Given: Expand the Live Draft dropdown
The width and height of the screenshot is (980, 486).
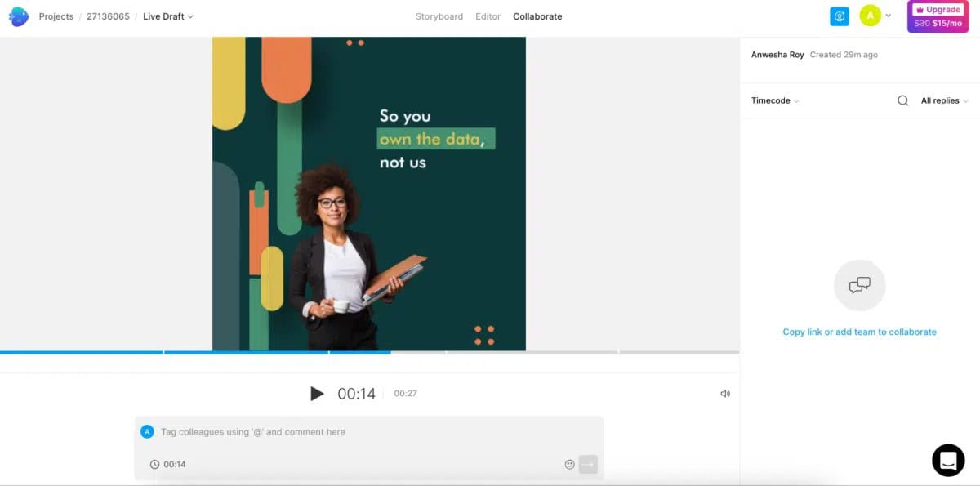Looking at the screenshot, I should coord(168,16).
